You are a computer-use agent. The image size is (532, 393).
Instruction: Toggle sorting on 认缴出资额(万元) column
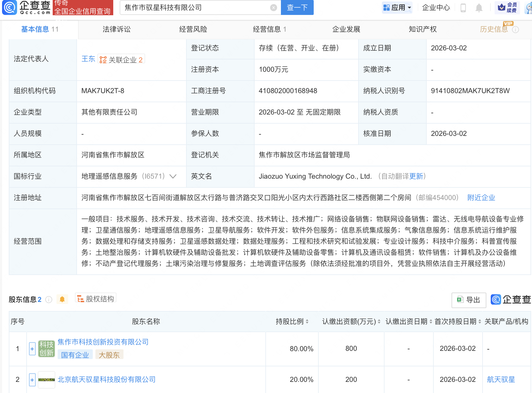coord(379,321)
